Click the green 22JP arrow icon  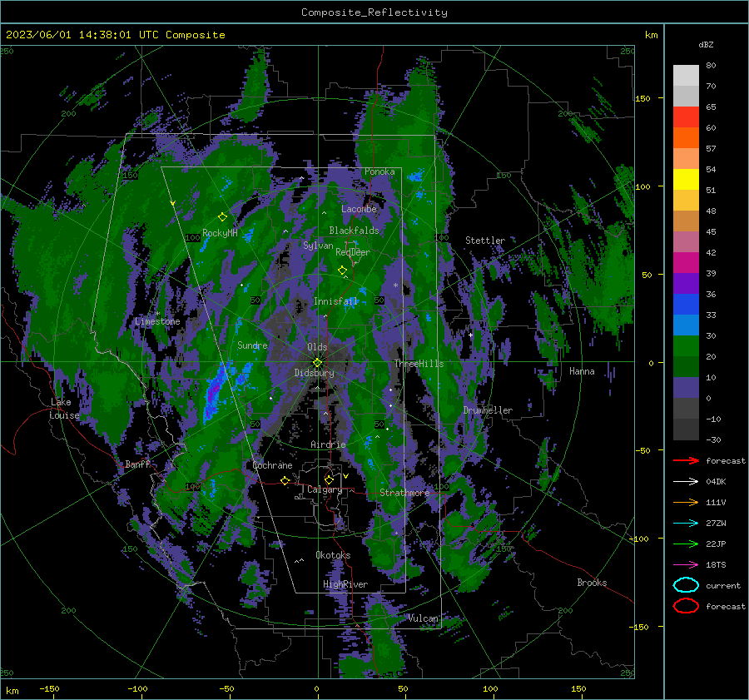tap(686, 544)
